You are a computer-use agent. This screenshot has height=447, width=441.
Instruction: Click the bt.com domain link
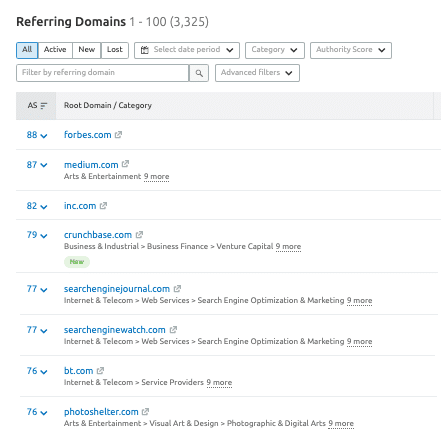tap(79, 371)
